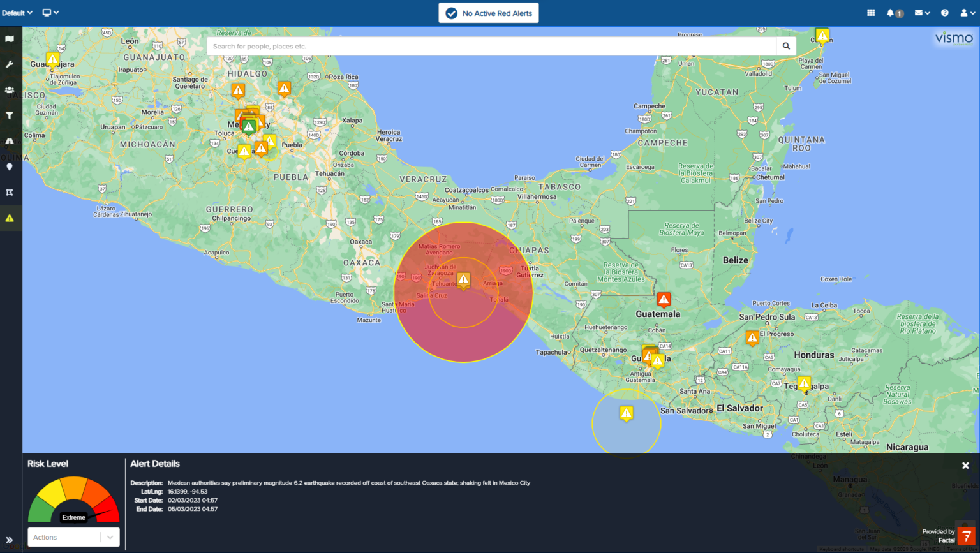Click in the search people, places field
This screenshot has width=980, height=553.
tap(491, 46)
